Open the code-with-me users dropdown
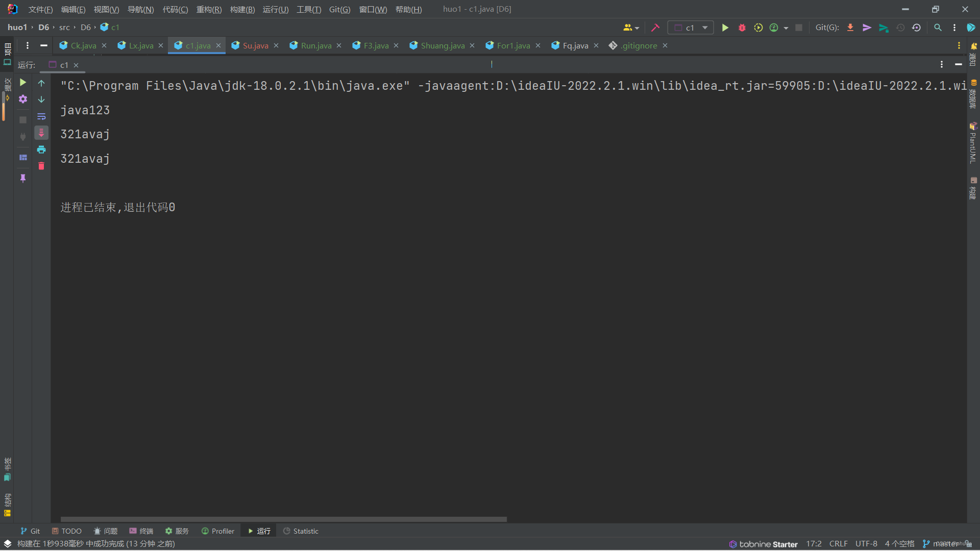Viewport: 980px width, 551px height. [631, 28]
